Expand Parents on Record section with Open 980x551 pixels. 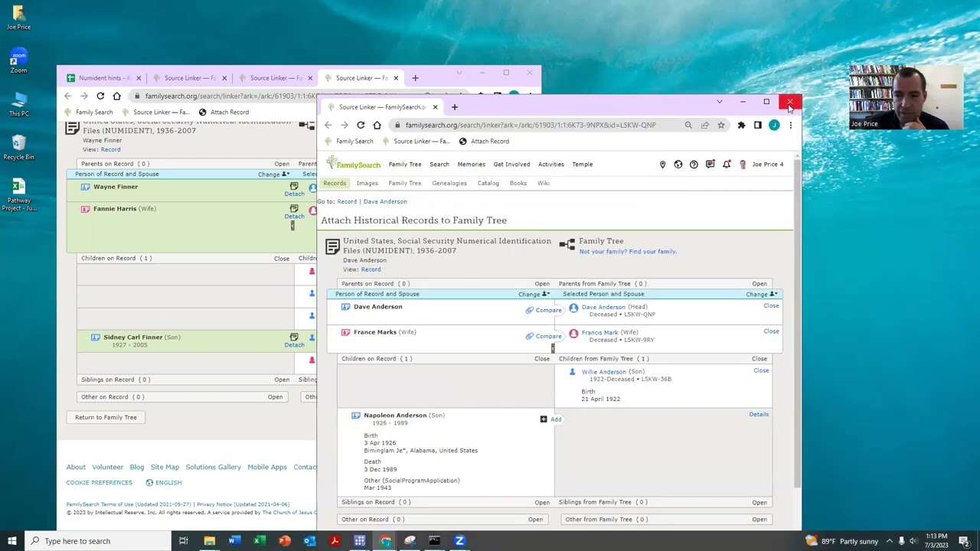point(542,284)
